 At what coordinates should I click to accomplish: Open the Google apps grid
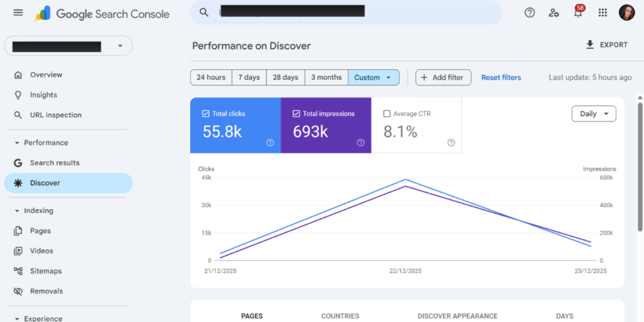coord(602,13)
